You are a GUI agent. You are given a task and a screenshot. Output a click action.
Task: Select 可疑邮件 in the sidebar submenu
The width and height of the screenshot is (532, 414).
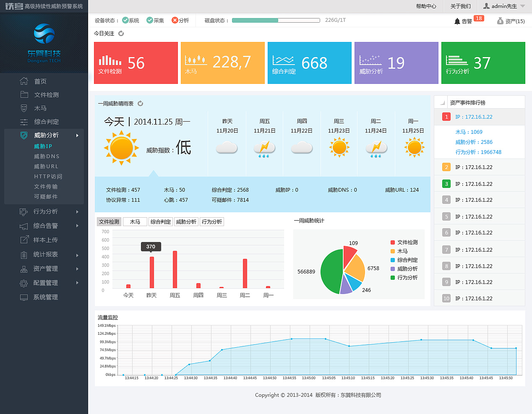(x=46, y=197)
